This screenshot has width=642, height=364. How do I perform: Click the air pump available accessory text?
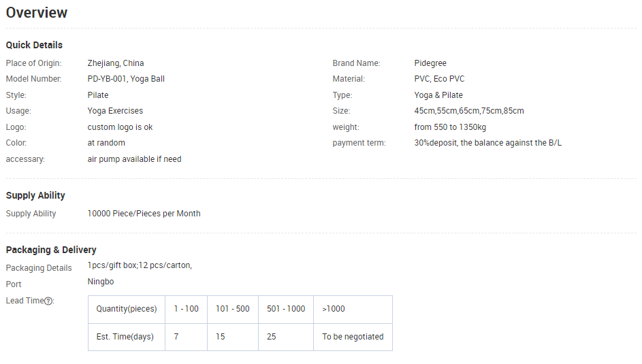click(x=134, y=159)
